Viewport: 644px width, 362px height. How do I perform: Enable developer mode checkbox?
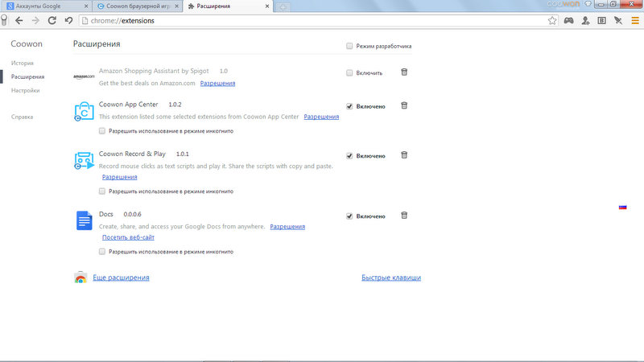(349, 46)
